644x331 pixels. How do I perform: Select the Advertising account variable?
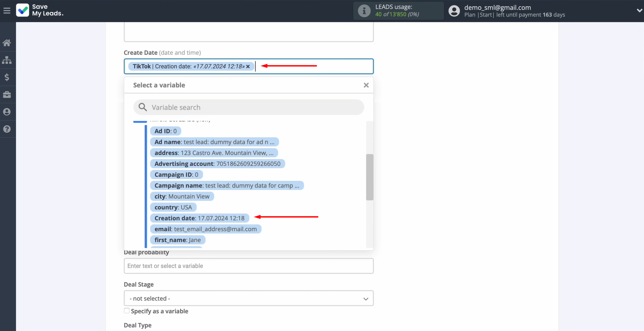(x=218, y=164)
